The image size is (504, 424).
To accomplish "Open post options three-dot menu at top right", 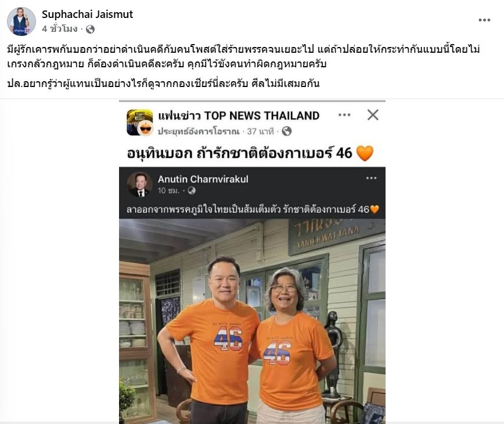I will click(x=484, y=20).
